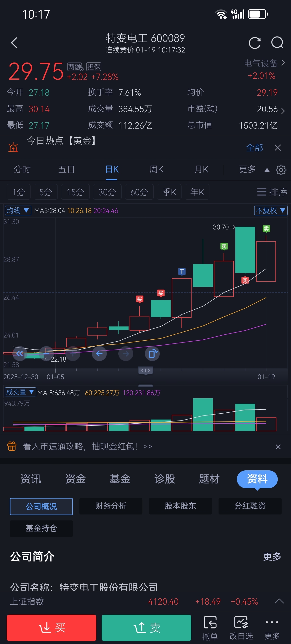The image size is (291, 644).
Task: Zoom out chart with minus button
Action: (47, 353)
